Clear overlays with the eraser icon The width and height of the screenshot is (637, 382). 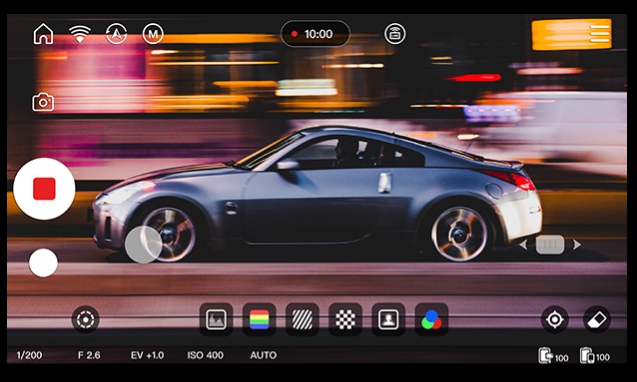(597, 319)
